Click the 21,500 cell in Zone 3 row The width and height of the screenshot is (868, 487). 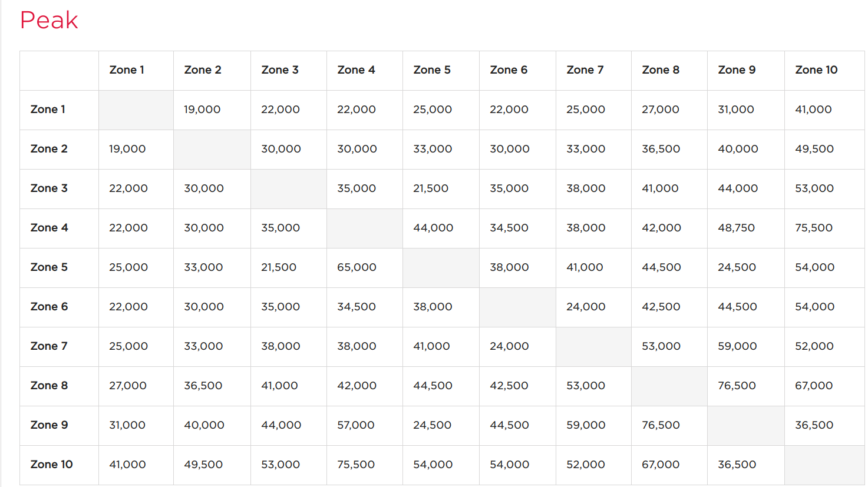click(x=431, y=188)
